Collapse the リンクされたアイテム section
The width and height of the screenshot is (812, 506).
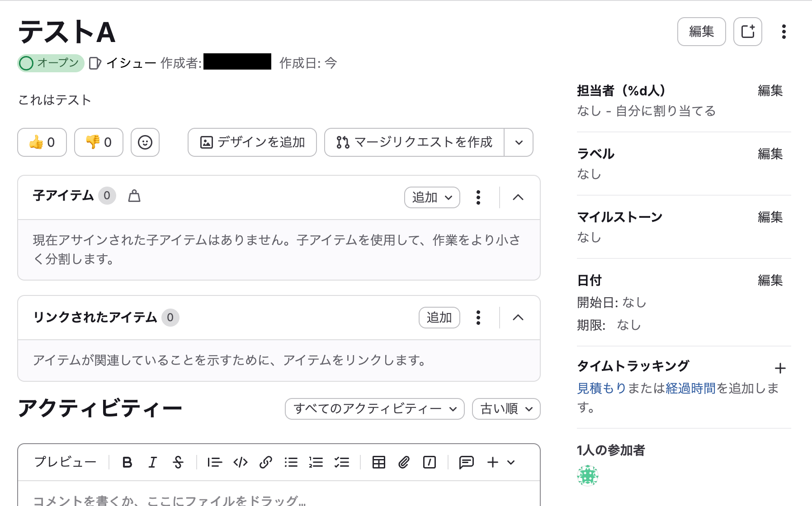[x=518, y=318]
